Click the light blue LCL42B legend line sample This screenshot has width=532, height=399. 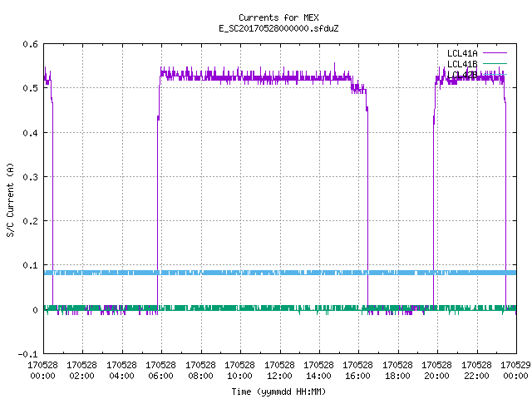point(495,74)
